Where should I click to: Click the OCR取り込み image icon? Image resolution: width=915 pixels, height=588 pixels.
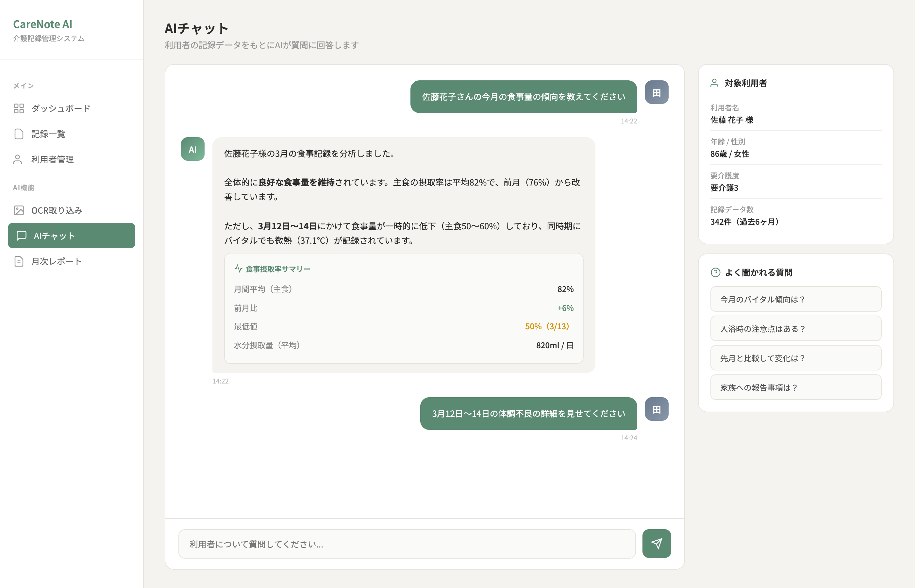[19, 210]
